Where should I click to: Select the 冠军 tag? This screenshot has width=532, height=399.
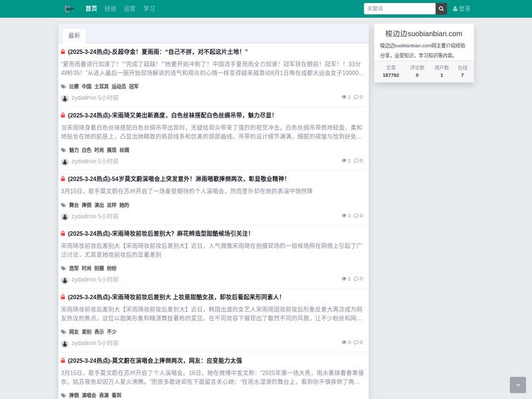134,86
